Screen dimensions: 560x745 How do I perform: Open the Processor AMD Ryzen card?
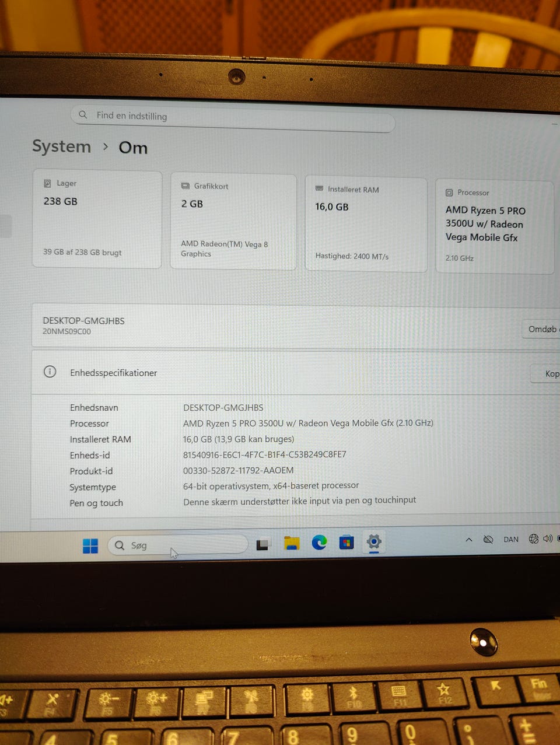coord(495,226)
